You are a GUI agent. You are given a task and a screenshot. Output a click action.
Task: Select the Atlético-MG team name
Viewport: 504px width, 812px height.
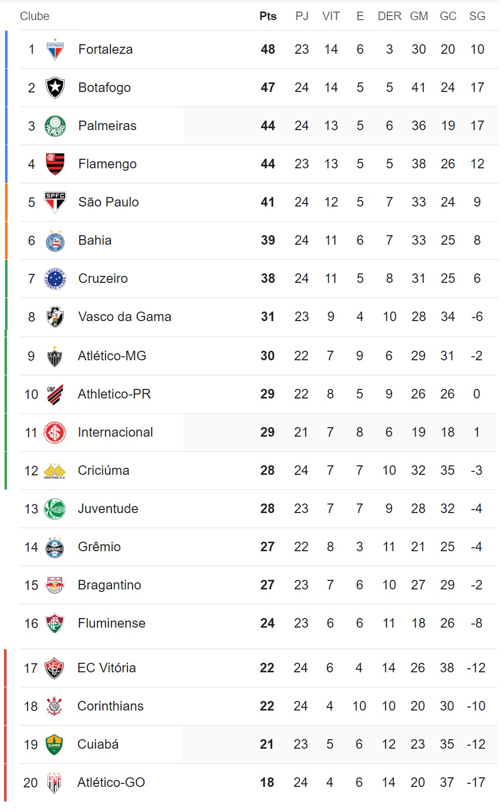click(x=112, y=356)
